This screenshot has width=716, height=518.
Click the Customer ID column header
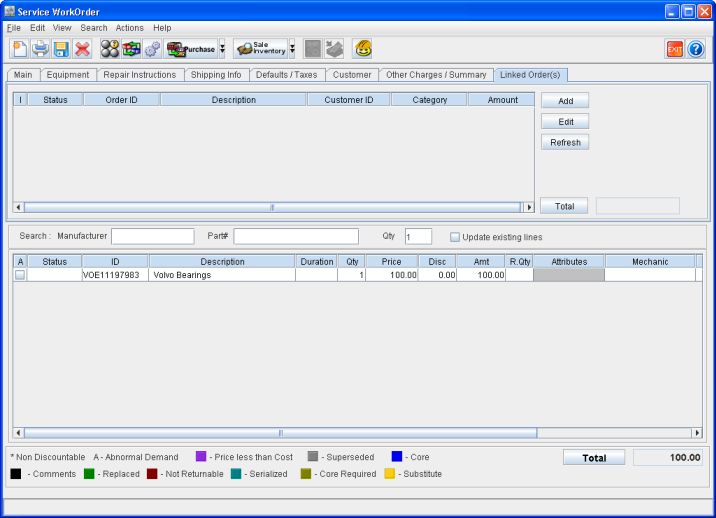click(x=348, y=100)
